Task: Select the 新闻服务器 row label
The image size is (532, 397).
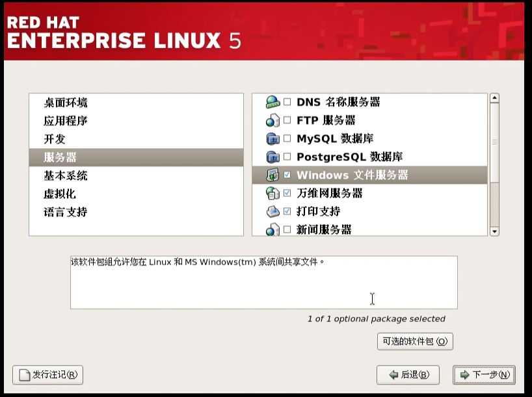Action: 324,230
